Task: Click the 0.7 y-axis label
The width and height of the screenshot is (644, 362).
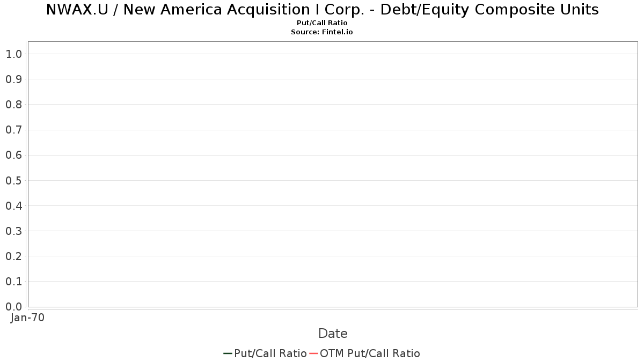Action: coord(13,130)
